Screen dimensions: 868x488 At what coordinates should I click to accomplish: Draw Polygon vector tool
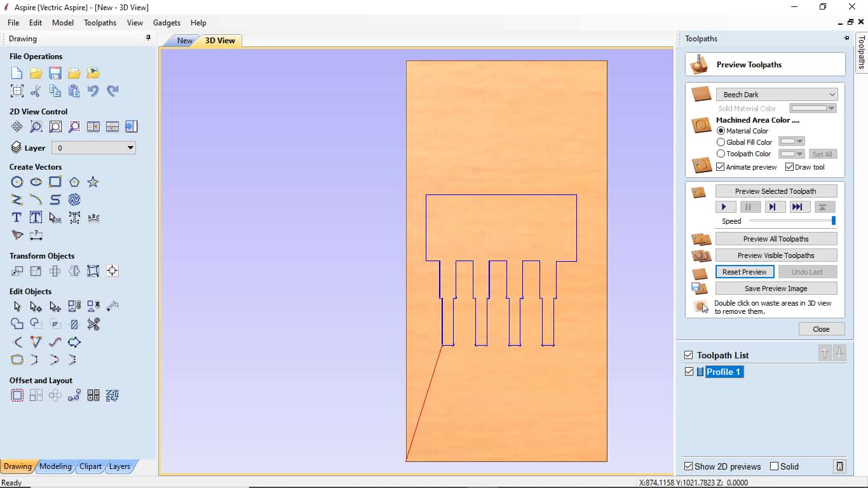[74, 182]
